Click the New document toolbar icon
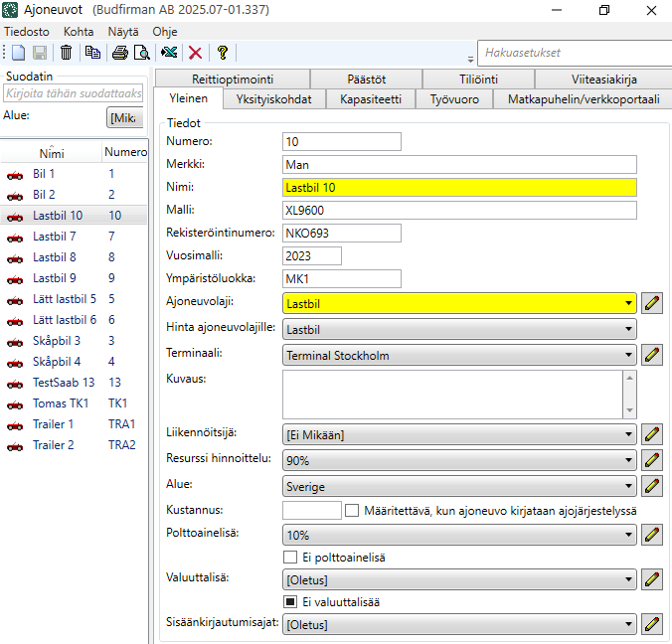The height and width of the screenshot is (644, 672). [18, 53]
